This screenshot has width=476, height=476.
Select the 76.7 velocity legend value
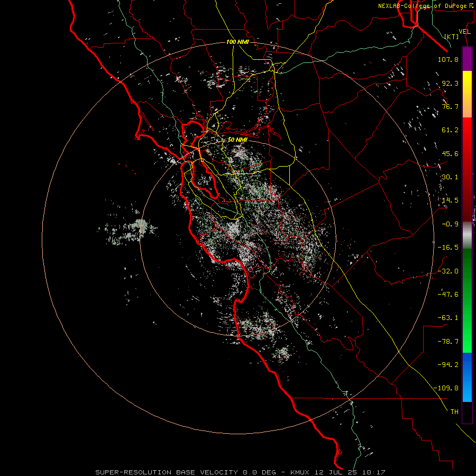[x=450, y=106]
